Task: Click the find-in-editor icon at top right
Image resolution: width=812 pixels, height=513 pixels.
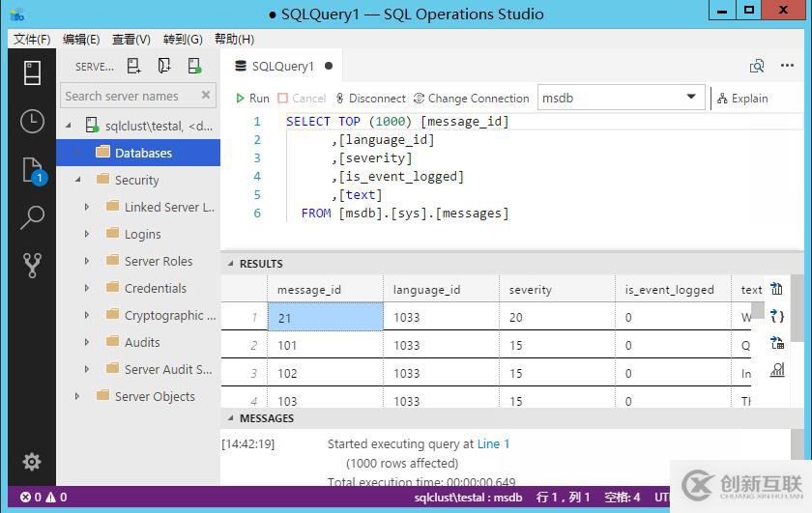Action: [x=757, y=66]
